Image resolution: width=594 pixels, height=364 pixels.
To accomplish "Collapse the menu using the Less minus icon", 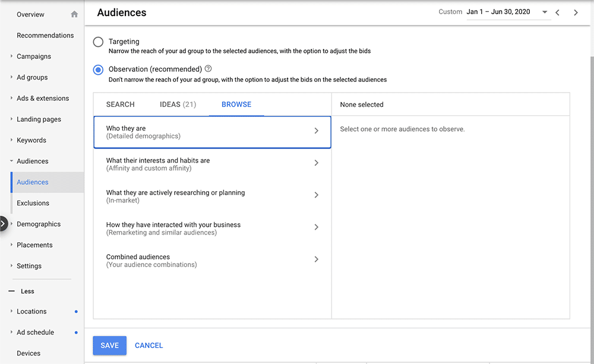I will (x=12, y=291).
